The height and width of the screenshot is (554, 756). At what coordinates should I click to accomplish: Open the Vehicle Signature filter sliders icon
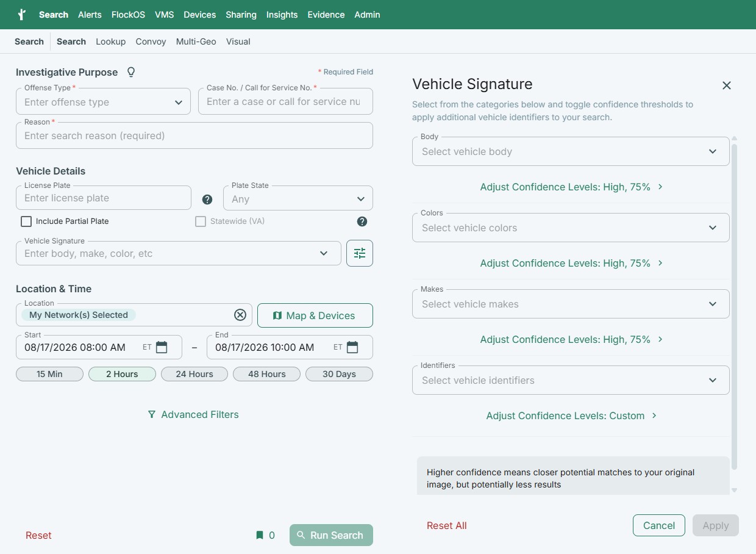(360, 253)
